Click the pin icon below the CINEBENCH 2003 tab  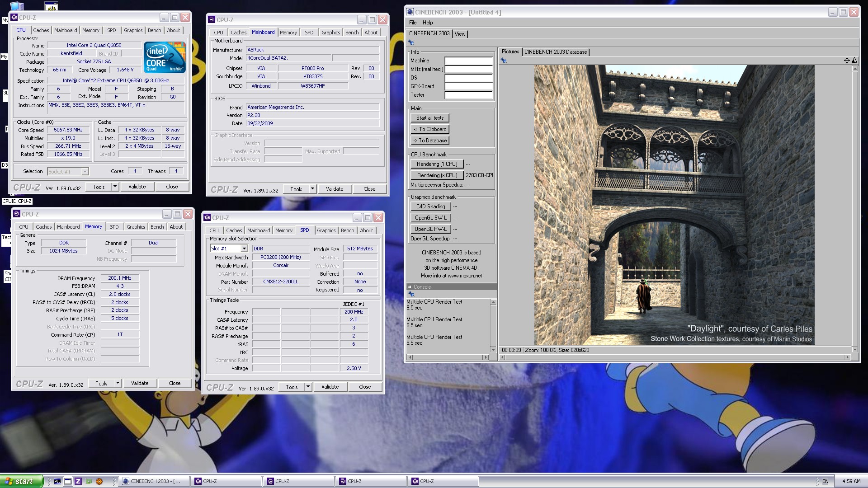(411, 42)
